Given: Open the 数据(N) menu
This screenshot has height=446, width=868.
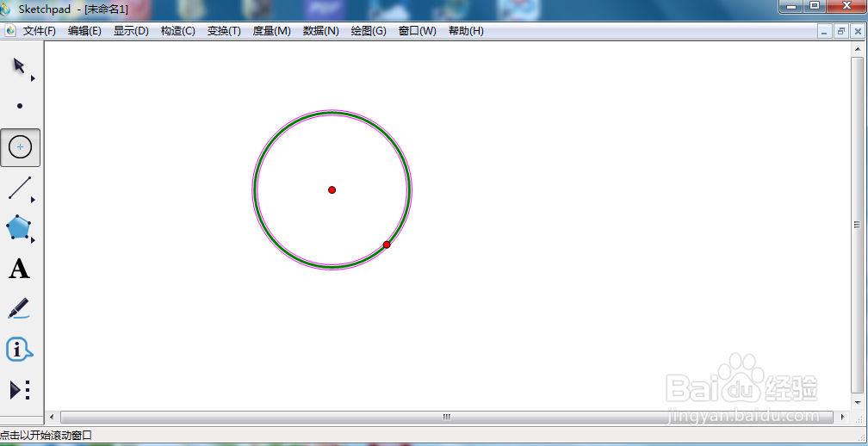Looking at the screenshot, I should click(x=321, y=31).
